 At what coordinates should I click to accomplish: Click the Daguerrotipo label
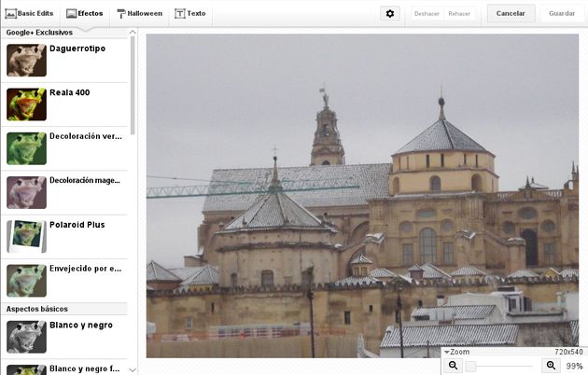click(x=77, y=49)
